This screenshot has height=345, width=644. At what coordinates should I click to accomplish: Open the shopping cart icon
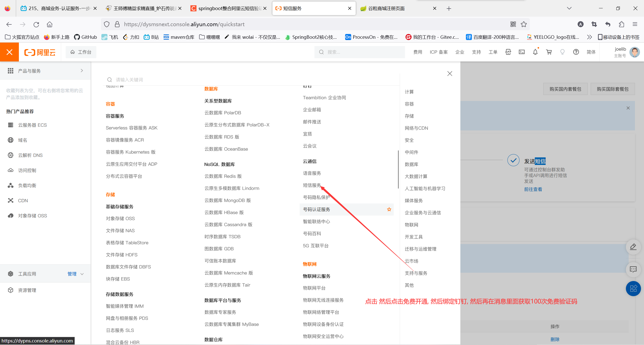(549, 52)
